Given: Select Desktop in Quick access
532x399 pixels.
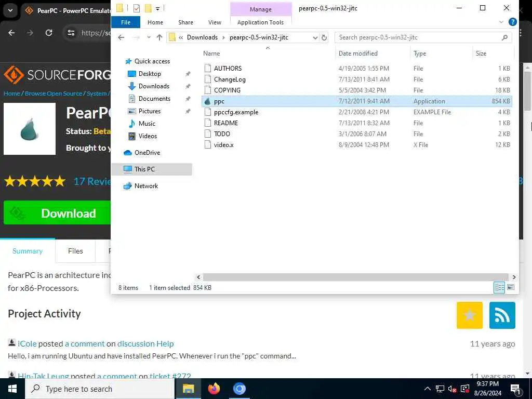Looking at the screenshot, I should click(x=150, y=74).
